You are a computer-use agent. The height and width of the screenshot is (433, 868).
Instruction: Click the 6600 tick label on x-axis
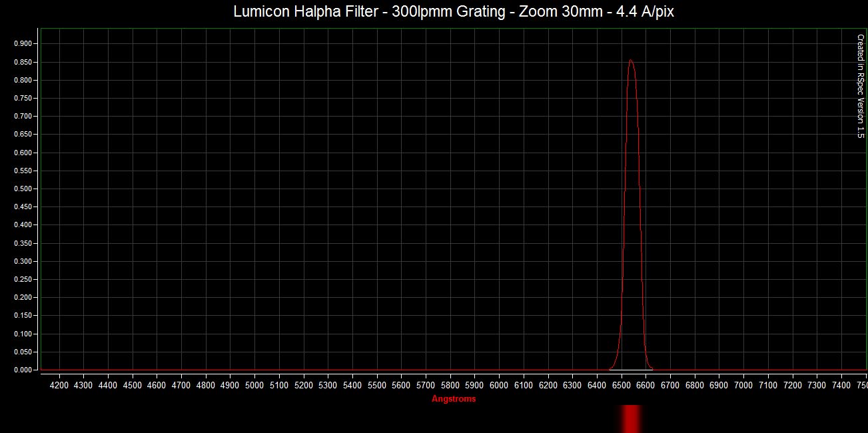click(646, 385)
